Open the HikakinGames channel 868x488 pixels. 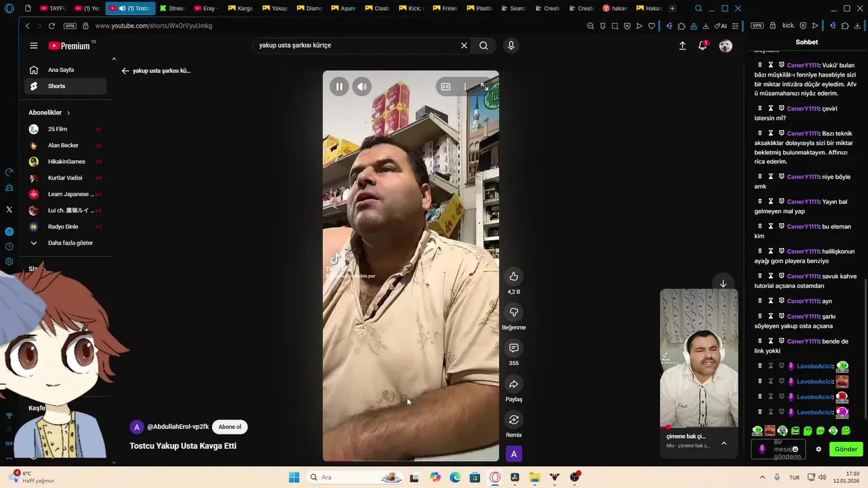coord(65,161)
